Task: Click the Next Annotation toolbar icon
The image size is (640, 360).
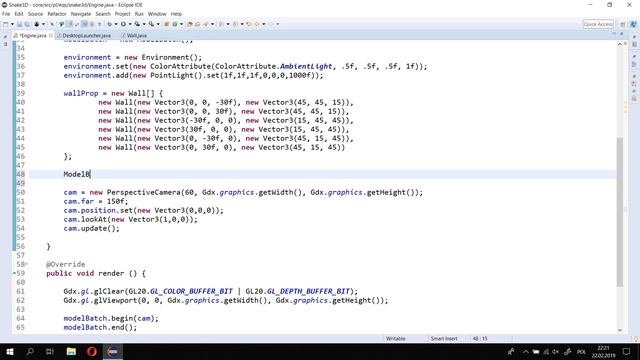Action: [x=221, y=24]
